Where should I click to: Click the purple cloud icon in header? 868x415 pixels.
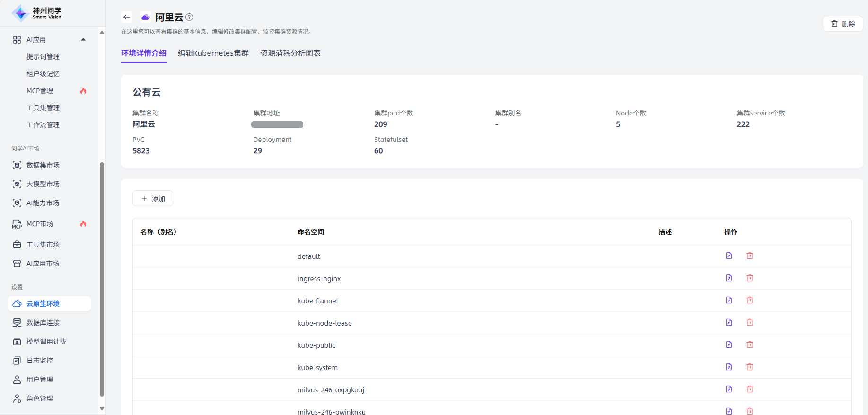point(145,17)
